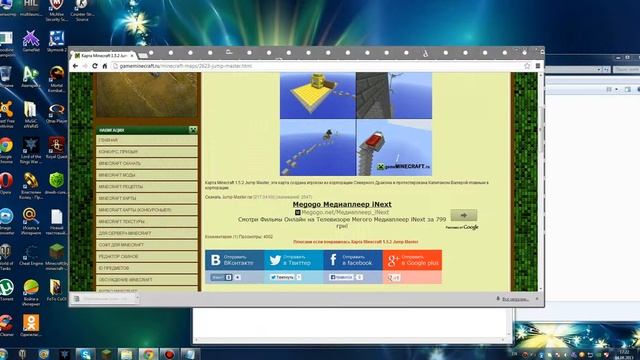Click the Facebook like counter button
Viewport: 640px width, 360px height.
point(341,277)
